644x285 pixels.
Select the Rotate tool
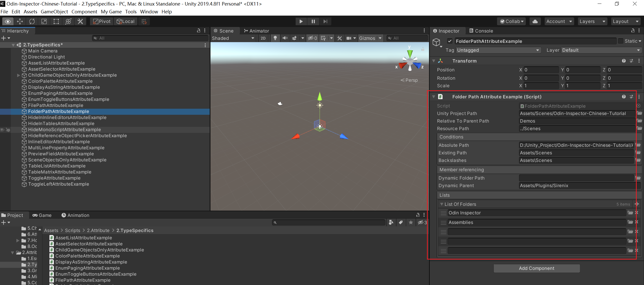[x=32, y=21]
